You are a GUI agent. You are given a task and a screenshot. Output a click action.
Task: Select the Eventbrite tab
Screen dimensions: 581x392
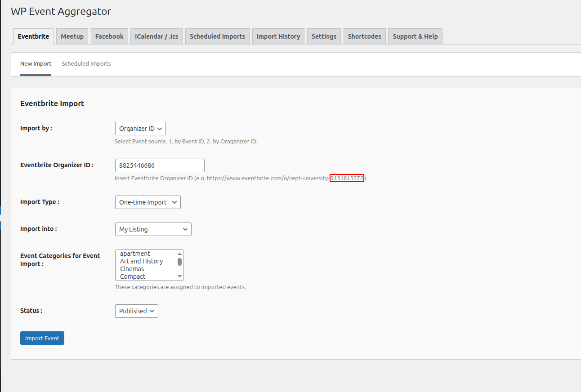(33, 36)
